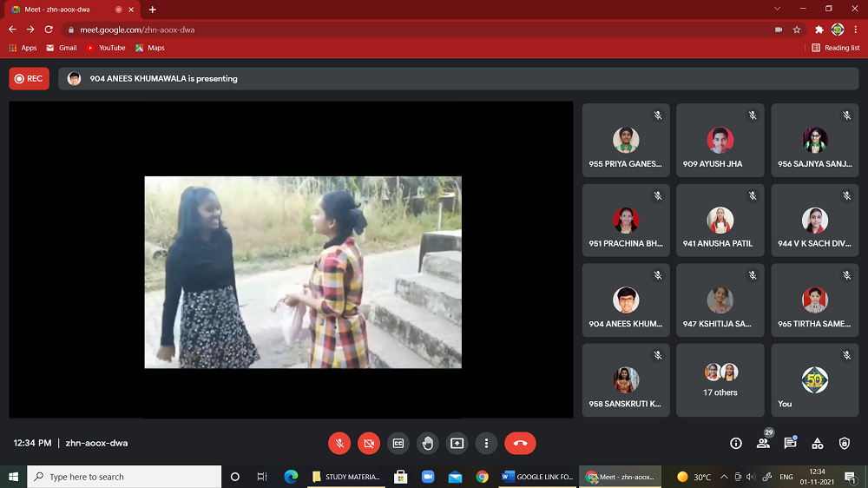The height and width of the screenshot is (488, 868).
Task: Open the Gmail bookmark
Action: click(x=62, y=48)
